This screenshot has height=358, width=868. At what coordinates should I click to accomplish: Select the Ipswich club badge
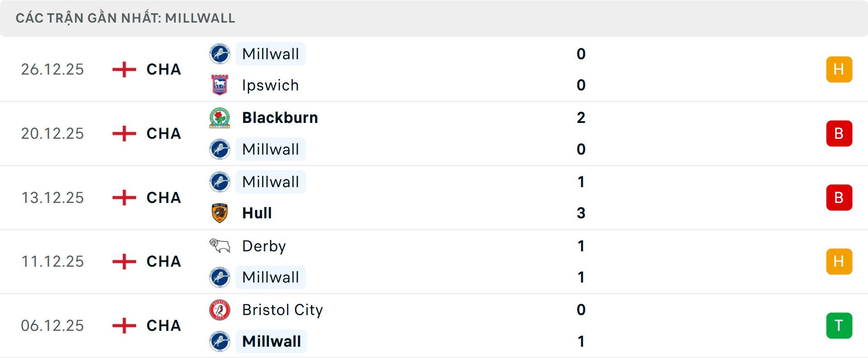tap(220, 85)
